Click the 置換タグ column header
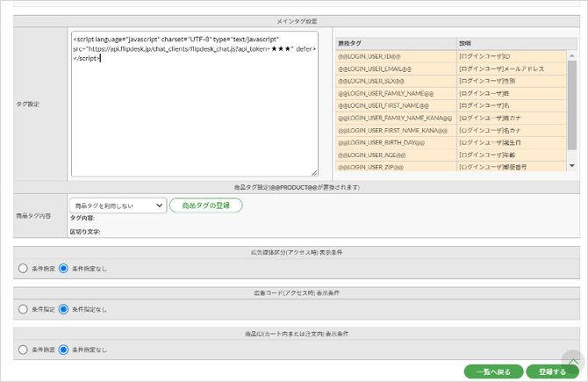This screenshot has width=588, height=382. pos(396,42)
